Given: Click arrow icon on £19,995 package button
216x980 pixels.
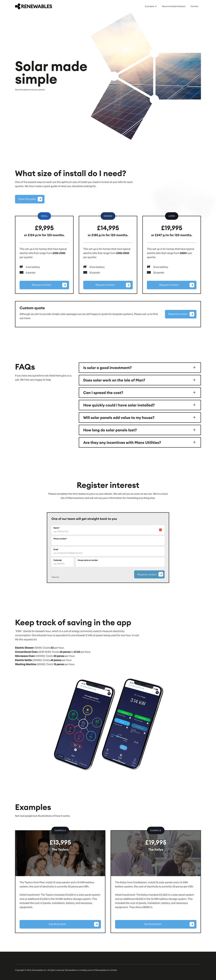Looking at the screenshot, I should click(192, 285).
